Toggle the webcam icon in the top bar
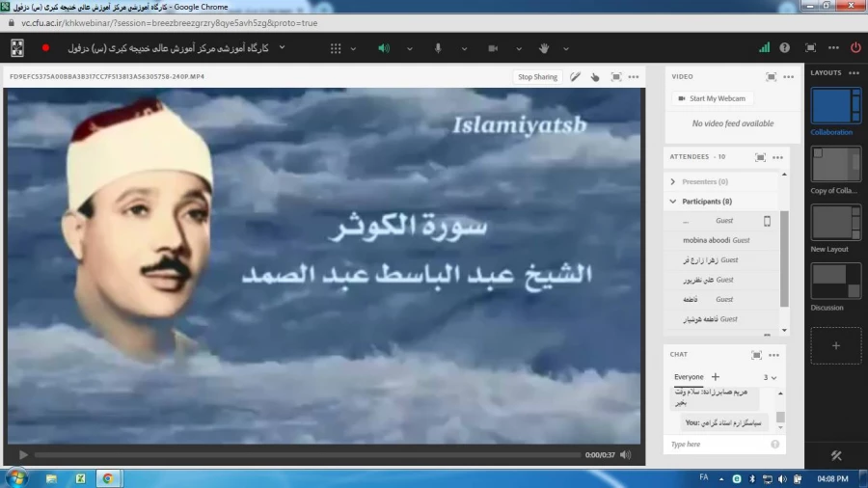The image size is (868, 488). click(492, 48)
